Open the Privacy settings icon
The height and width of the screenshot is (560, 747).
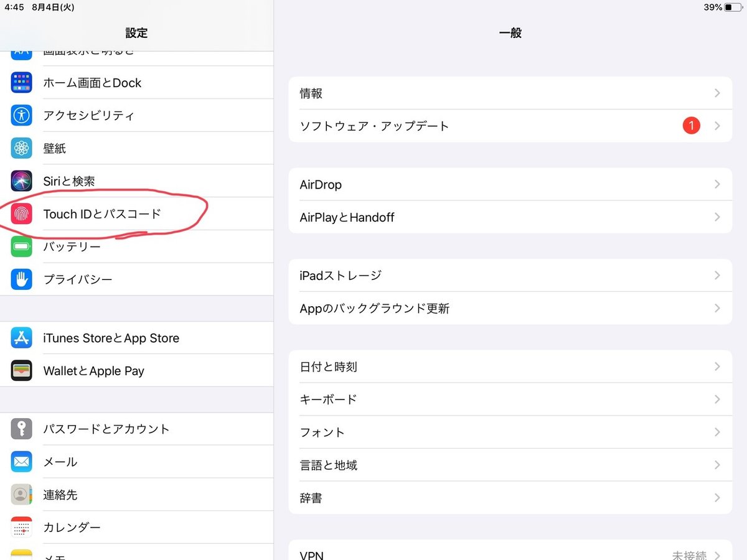point(21,279)
